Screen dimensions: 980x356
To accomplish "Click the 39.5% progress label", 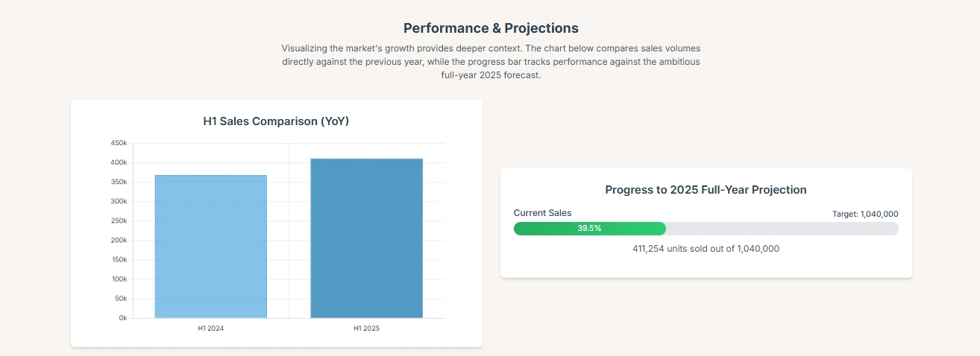I will (589, 229).
